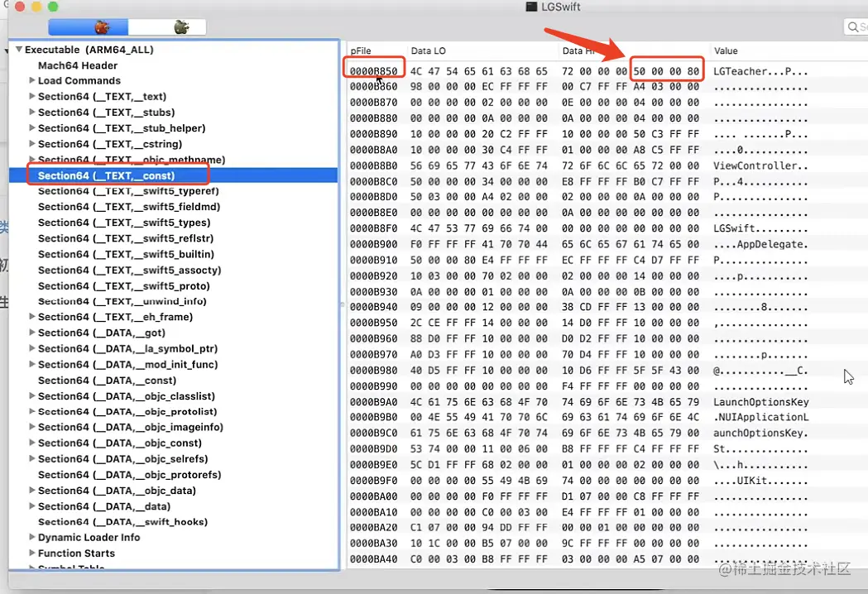Click the Data LO column header
The height and width of the screenshot is (594, 868).
click(482, 50)
